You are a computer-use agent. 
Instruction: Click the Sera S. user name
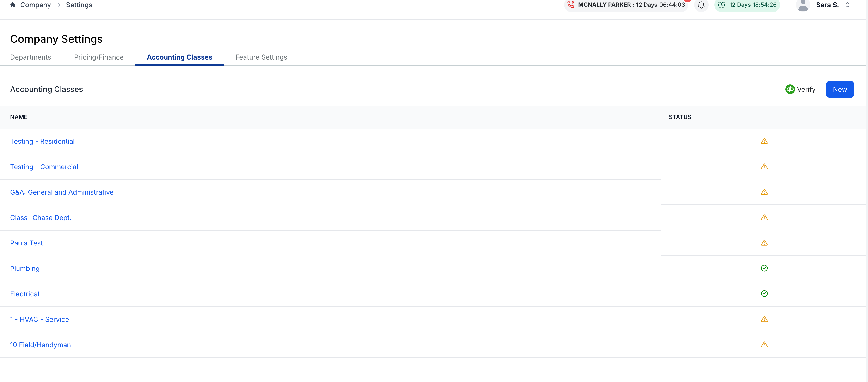[x=827, y=5]
